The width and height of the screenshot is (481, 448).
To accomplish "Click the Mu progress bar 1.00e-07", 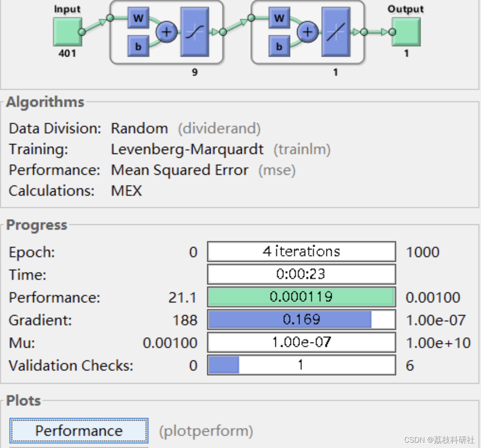I will 302,342.
